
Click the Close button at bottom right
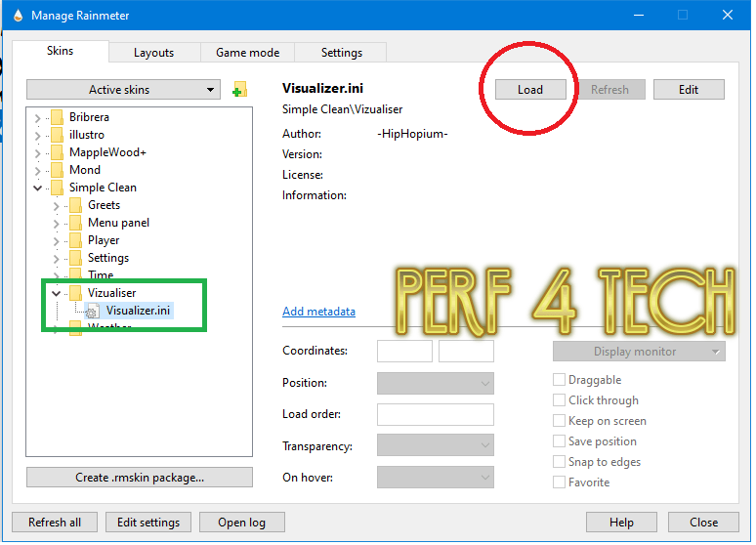[704, 523]
